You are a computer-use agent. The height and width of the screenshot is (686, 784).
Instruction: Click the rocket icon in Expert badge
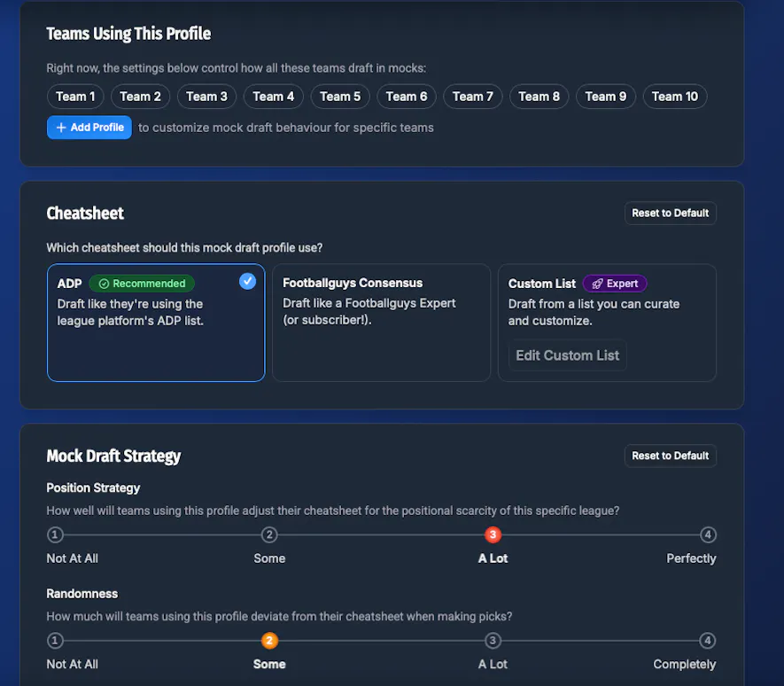pyautogui.click(x=597, y=284)
